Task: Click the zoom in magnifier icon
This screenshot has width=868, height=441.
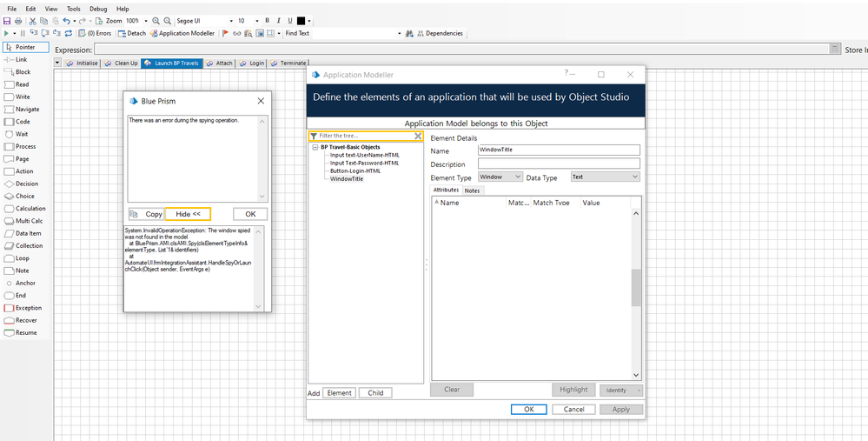Action: (156, 20)
